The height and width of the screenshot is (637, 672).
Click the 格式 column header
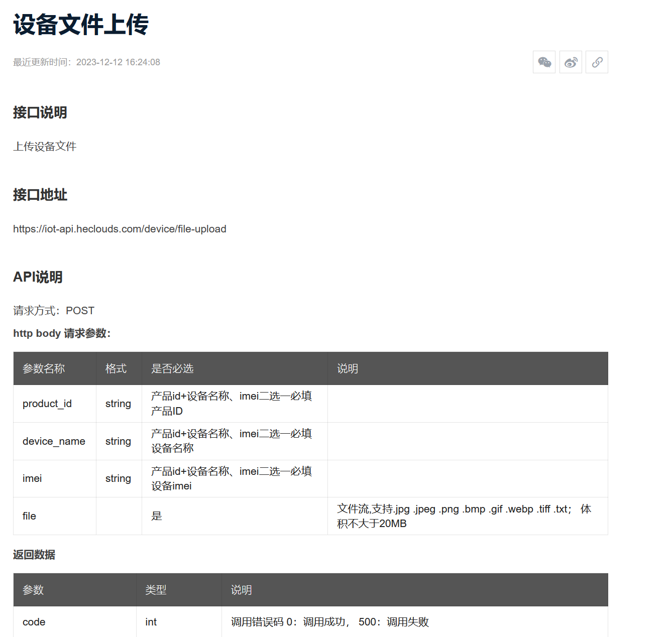119,368
